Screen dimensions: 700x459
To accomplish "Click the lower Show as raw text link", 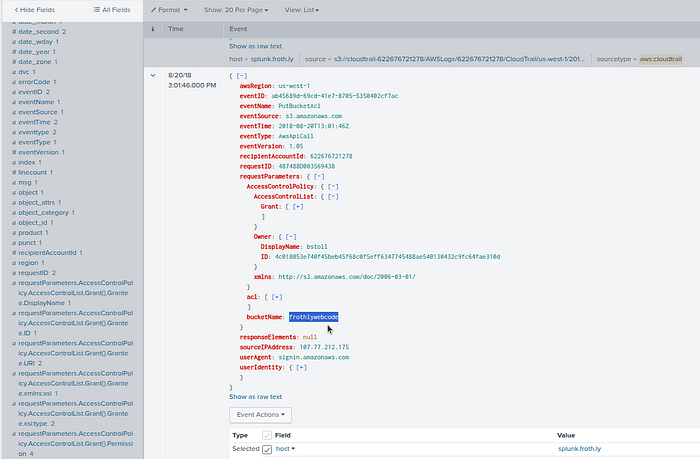I will pyautogui.click(x=256, y=396).
